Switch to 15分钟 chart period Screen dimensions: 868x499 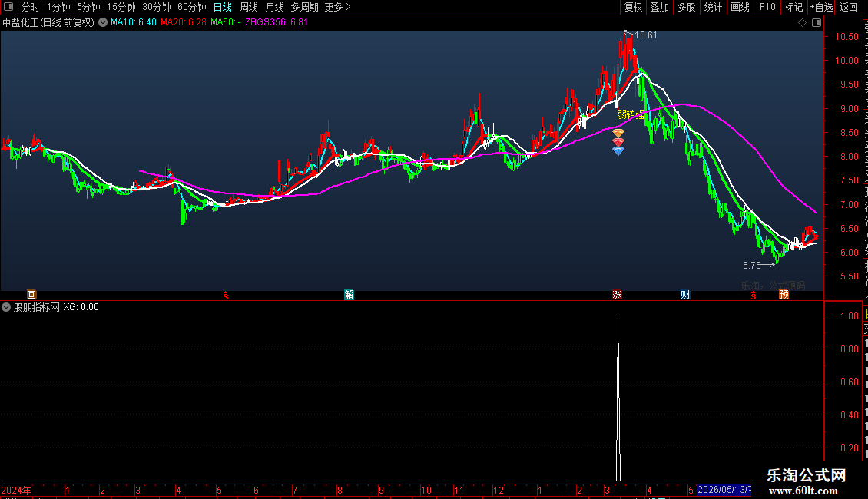tap(121, 7)
